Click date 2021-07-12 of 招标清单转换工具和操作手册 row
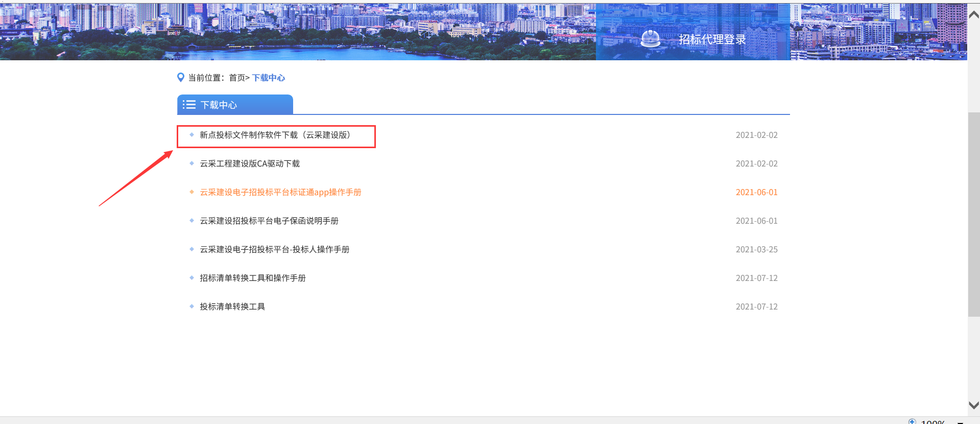Image resolution: width=980 pixels, height=424 pixels. tap(756, 278)
